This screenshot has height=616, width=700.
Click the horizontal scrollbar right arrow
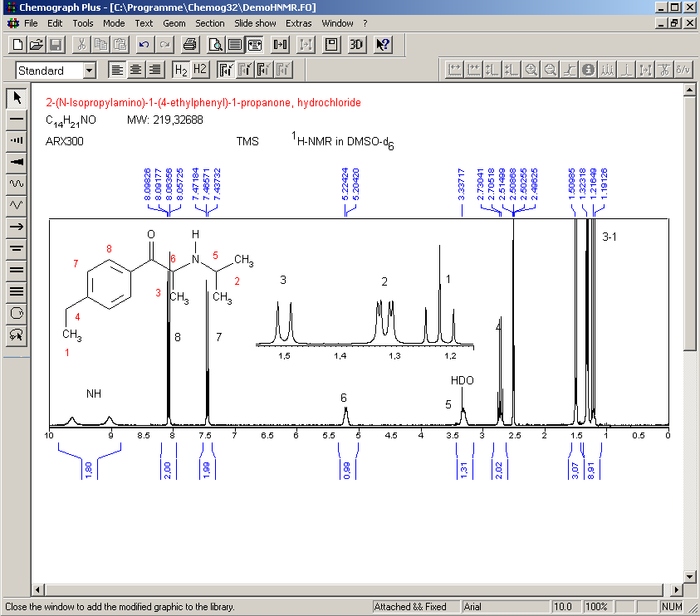click(x=677, y=589)
